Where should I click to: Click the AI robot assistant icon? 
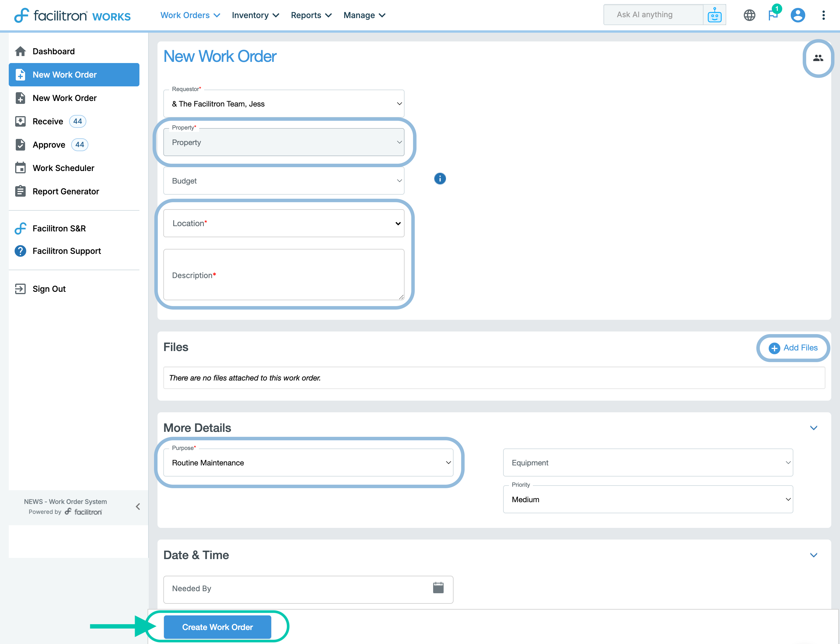point(714,15)
